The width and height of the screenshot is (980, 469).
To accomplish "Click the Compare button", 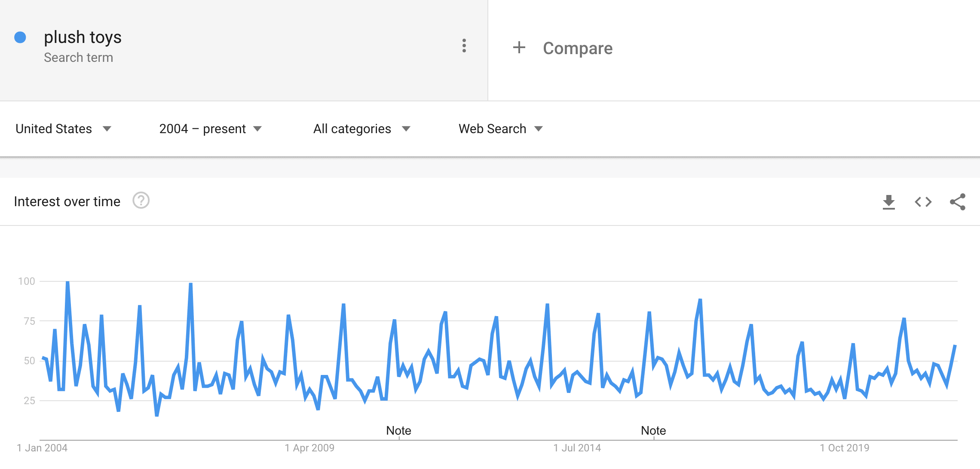I will click(x=577, y=48).
